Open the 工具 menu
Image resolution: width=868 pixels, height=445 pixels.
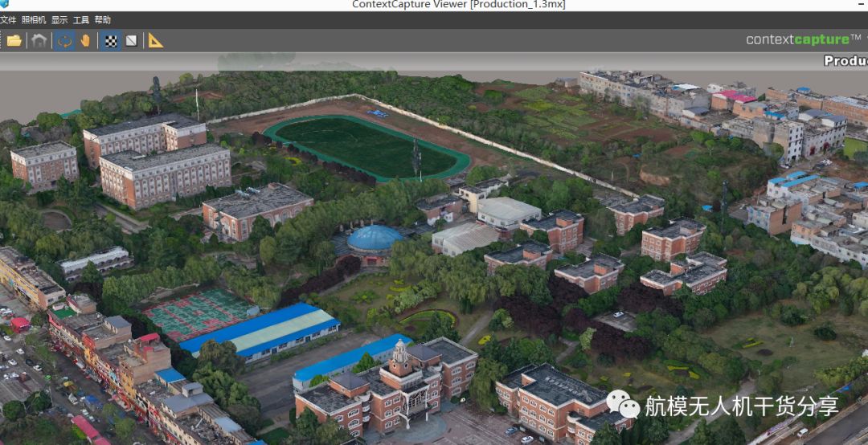coord(81,20)
